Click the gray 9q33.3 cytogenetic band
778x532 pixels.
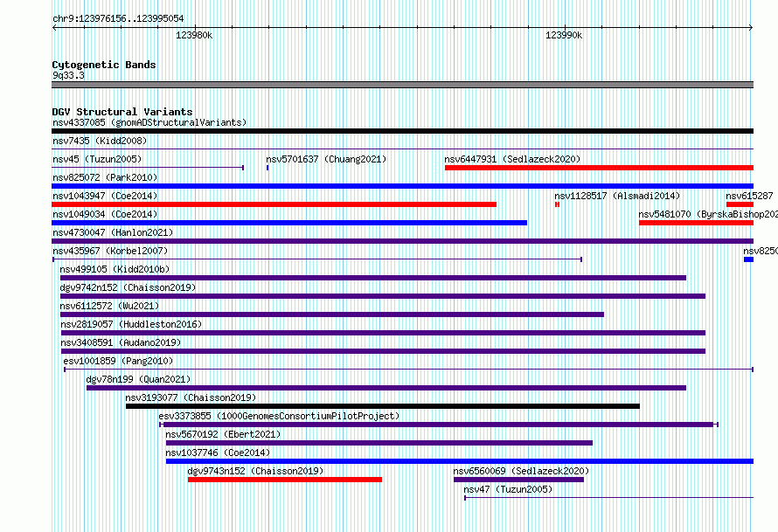pyautogui.click(x=402, y=85)
